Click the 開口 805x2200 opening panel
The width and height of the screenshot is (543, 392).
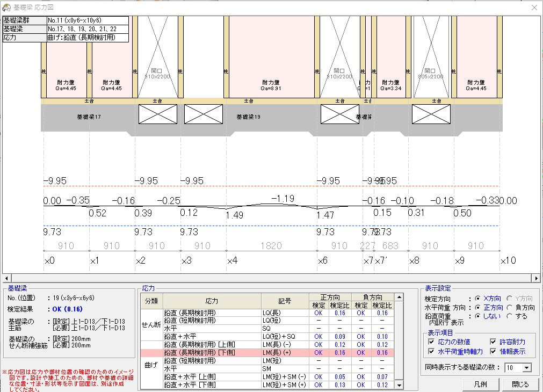(x=430, y=57)
